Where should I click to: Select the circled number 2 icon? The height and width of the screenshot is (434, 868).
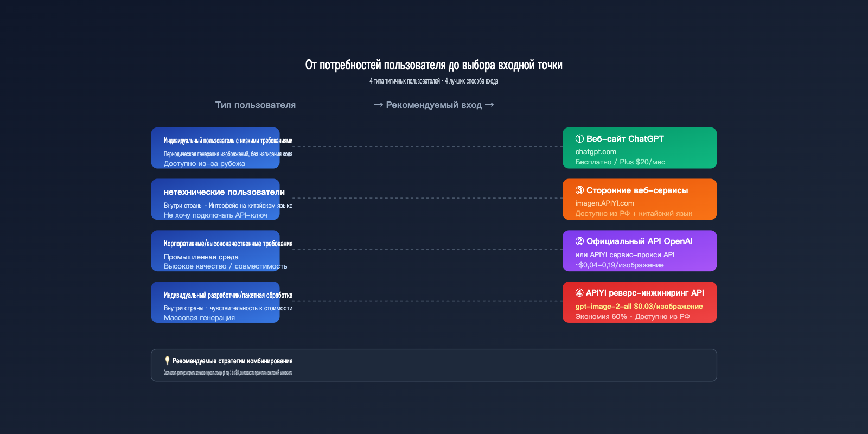[x=579, y=241]
